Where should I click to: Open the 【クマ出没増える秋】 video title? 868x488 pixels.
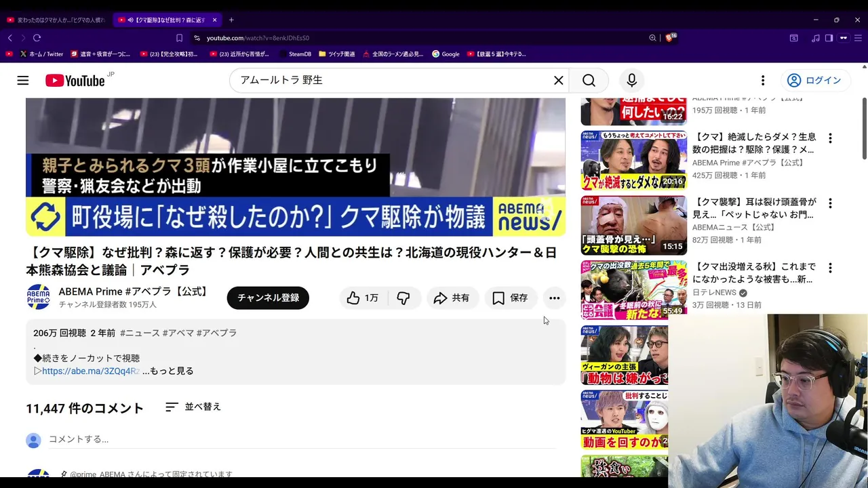click(x=754, y=273)
